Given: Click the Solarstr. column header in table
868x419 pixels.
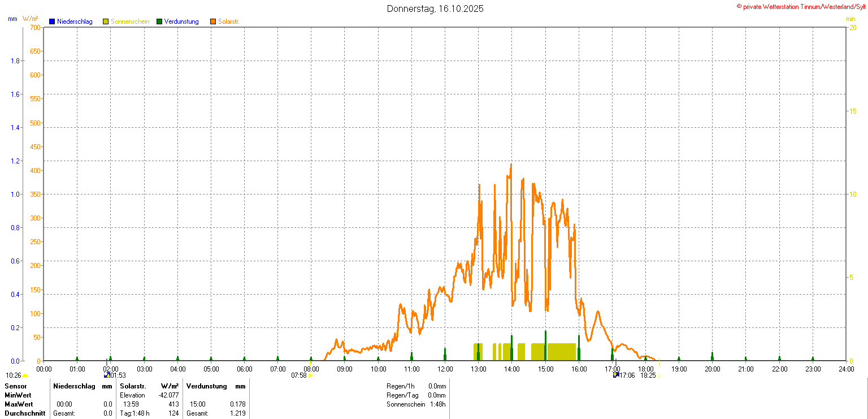Looking at the screenshot, I should click(133, 386).
